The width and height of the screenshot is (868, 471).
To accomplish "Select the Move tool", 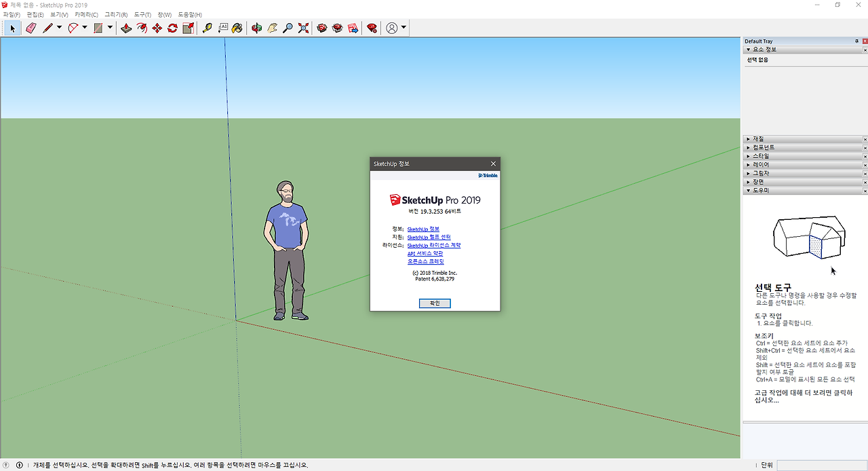I will pyautogui.click(x=157, y=28).
